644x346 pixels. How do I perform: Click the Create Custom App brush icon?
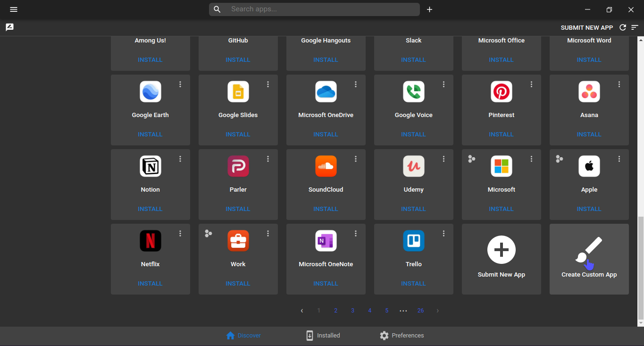pos(589,249)
